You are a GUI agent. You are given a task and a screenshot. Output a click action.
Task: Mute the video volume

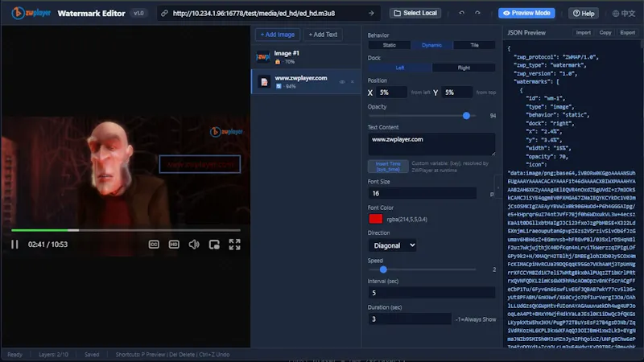(x=194, y=245)
